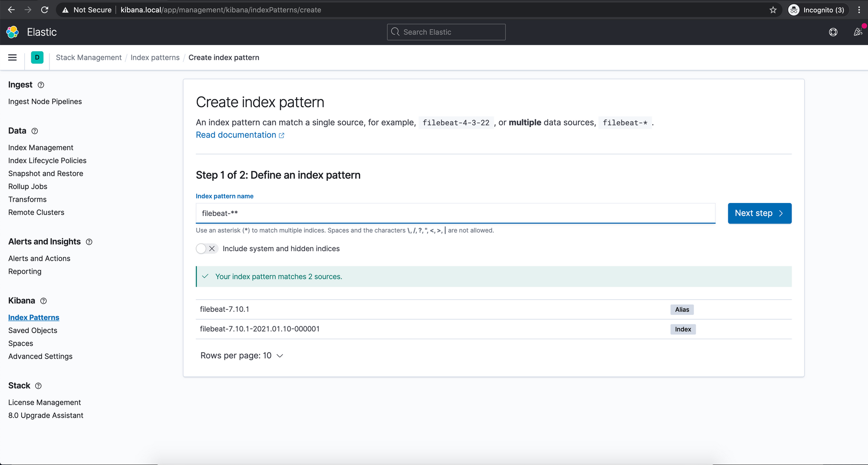Image resolution: width=868 pixels, height=465 pixels.
Task: Click the Search Elastic box
Action: [x=446, y=32]
